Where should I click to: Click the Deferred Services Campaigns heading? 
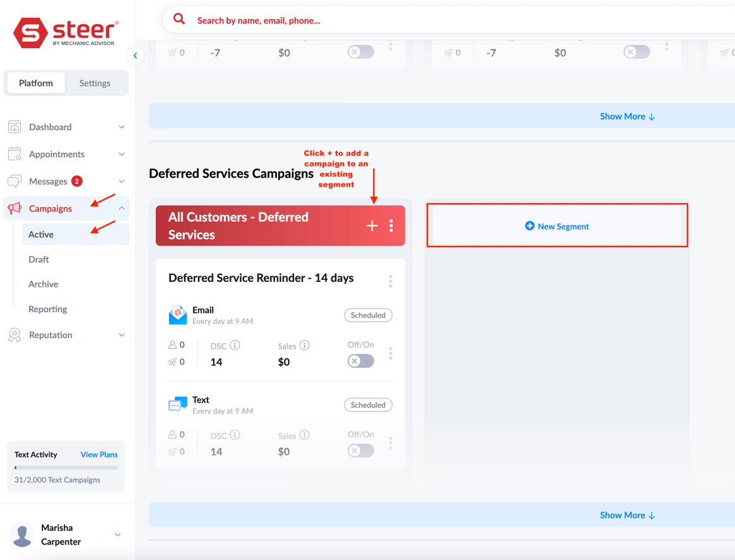[231, 173]
